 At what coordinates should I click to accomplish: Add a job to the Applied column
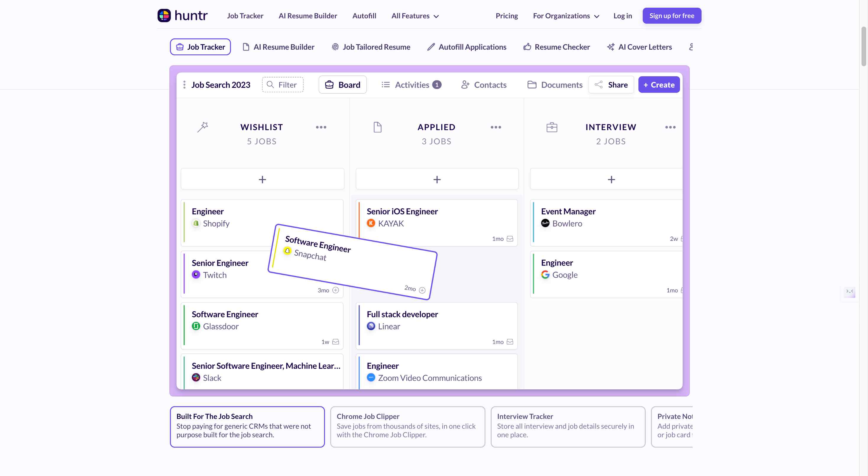437,179
